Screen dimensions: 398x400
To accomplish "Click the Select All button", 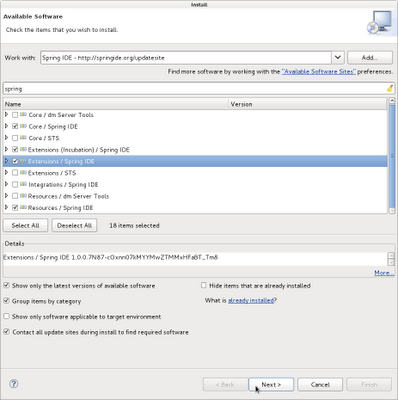I will 25,225.
